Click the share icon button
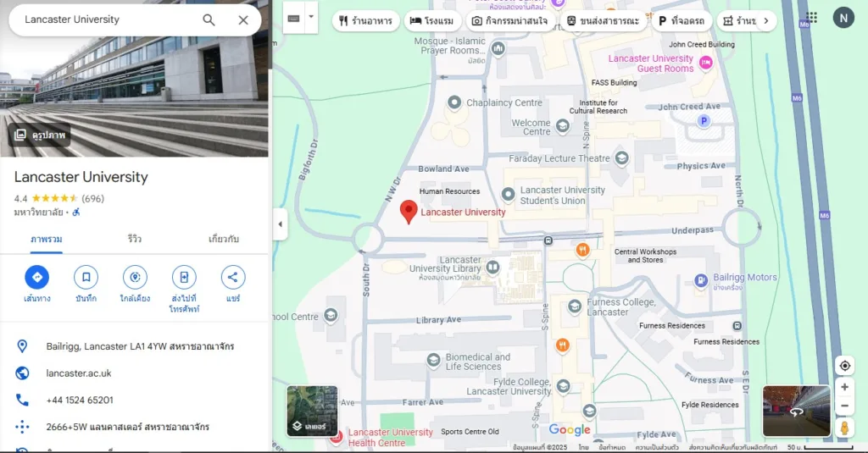Image resolution: width=868 pixels, height=453 pixels. pos(233,277)
